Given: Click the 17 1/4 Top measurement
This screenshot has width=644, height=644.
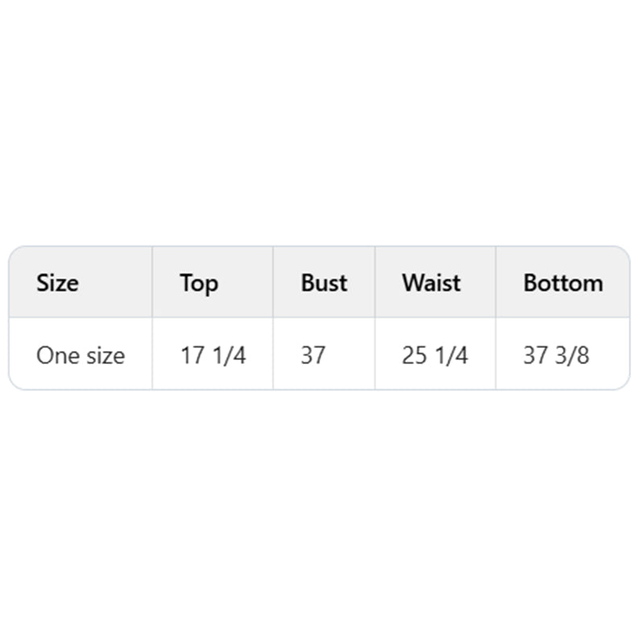Looking at the screenshot, I should (x=213, y=355).
